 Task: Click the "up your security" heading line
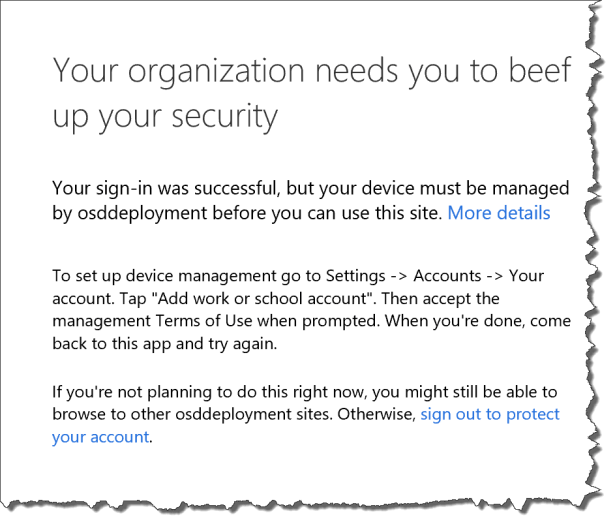click(x=164, y=117)
